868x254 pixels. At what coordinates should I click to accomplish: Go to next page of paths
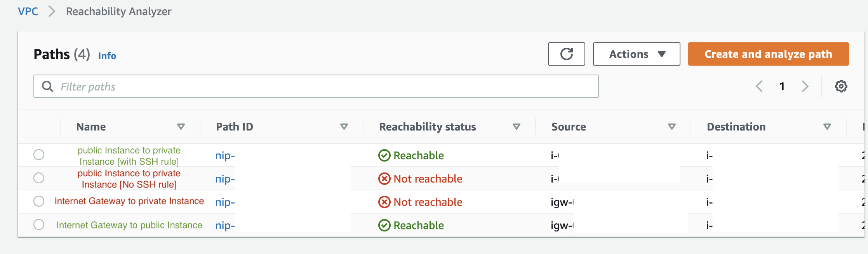(805, 86)
